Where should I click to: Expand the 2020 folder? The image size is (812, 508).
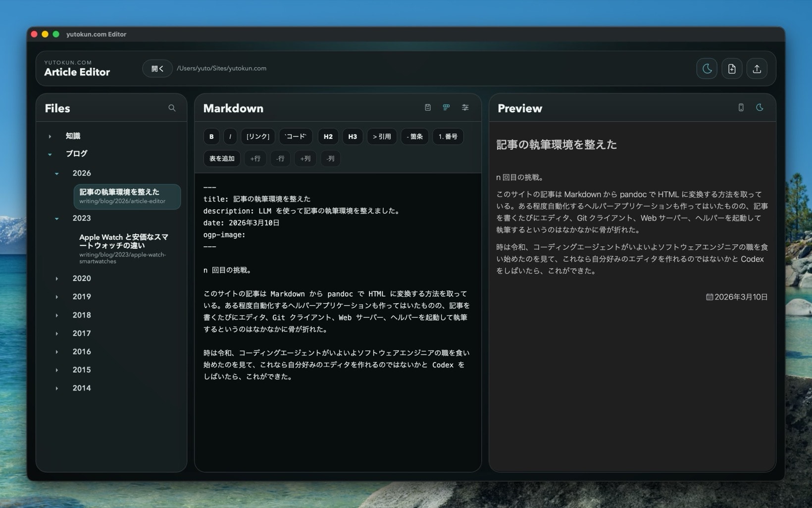click(x=57, y=278)
